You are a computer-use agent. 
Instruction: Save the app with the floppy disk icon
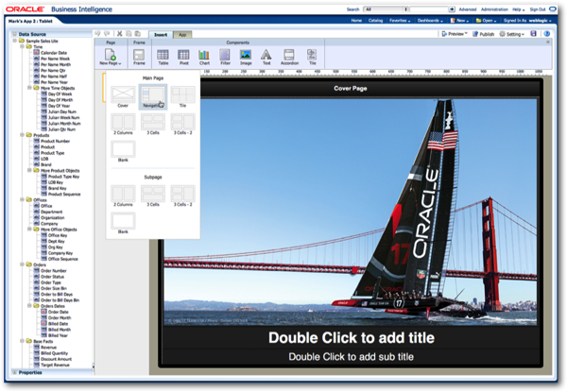533,34
